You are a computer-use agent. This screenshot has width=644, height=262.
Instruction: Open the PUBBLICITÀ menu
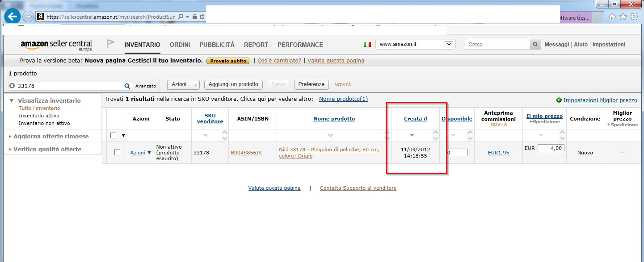point(217,45)
